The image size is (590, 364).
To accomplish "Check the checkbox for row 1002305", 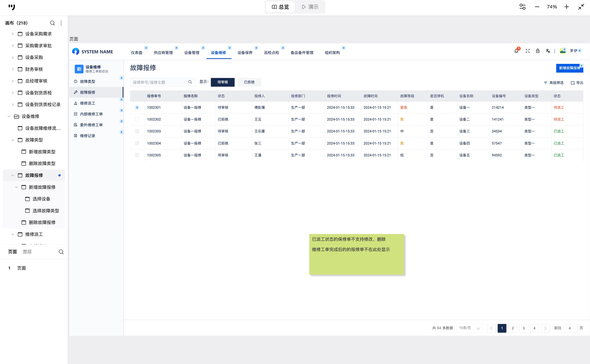I will click(x=137, y=155).
